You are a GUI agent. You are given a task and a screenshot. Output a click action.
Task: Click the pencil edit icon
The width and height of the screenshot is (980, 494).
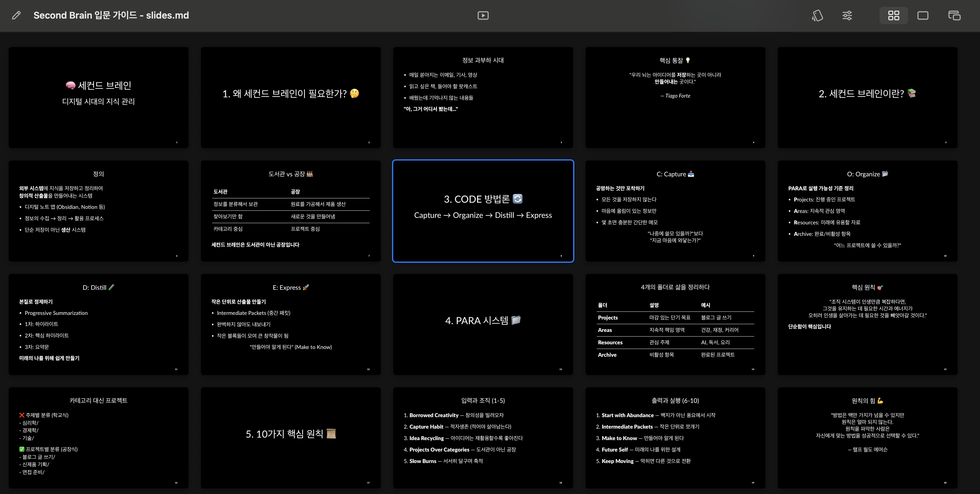pos(16,15)
